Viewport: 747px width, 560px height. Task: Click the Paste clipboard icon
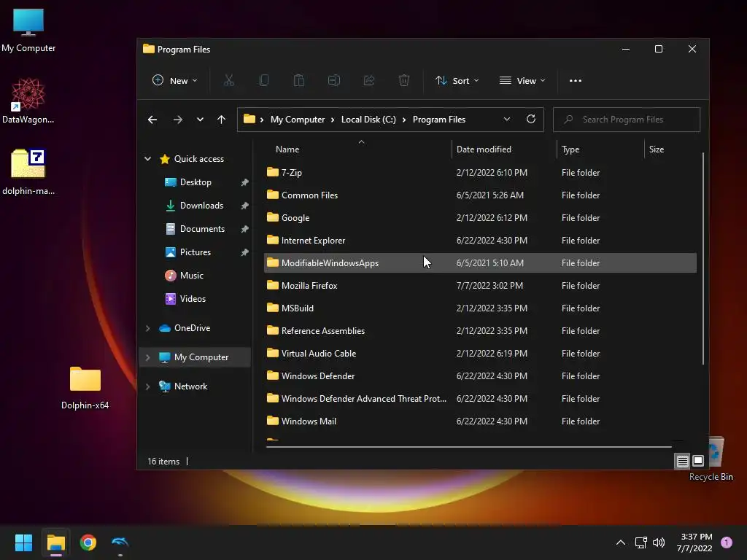(298, 80)
